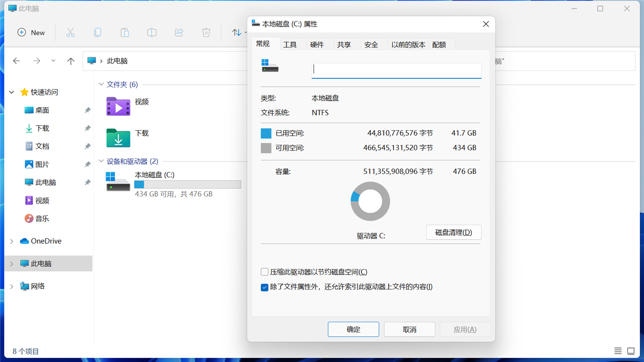Switch to the 常规 tab
This screenshot has width=644, height=362.
tap(263, 44)
